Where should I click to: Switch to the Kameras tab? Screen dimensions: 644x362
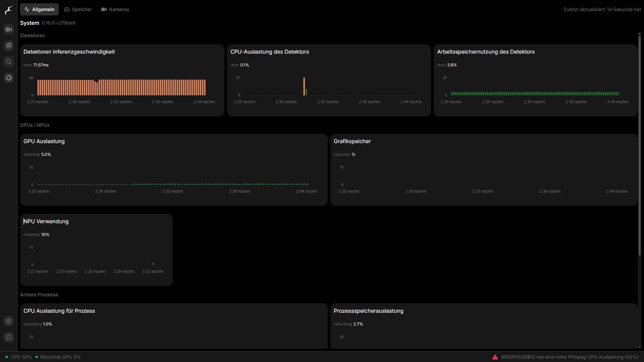coord(115,9)
